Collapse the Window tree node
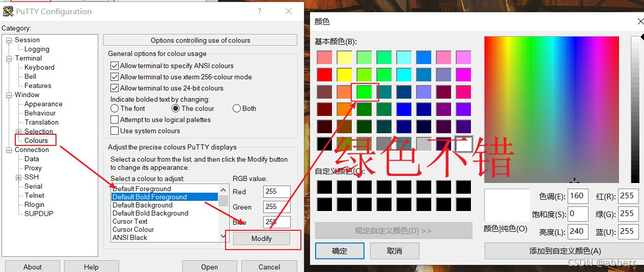The image size is (644, 272). 9,95
